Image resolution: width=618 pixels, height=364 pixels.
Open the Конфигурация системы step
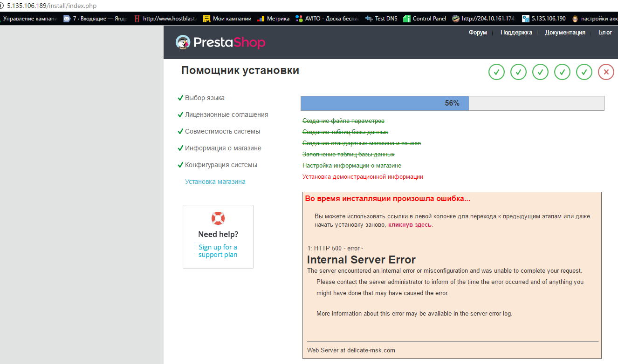221,165
